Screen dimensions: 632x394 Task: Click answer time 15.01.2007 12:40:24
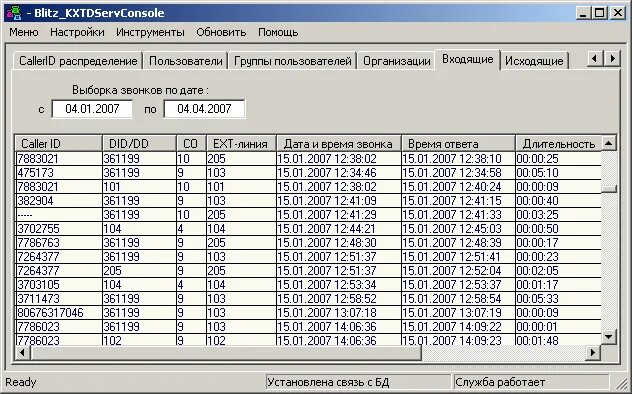(458, 187)
